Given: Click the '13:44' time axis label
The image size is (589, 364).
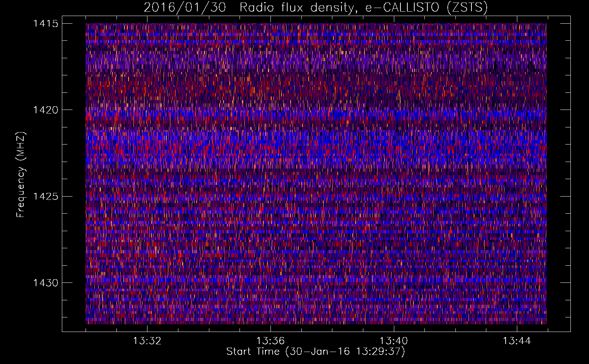Looking at the screenshot, I should 517,341.
